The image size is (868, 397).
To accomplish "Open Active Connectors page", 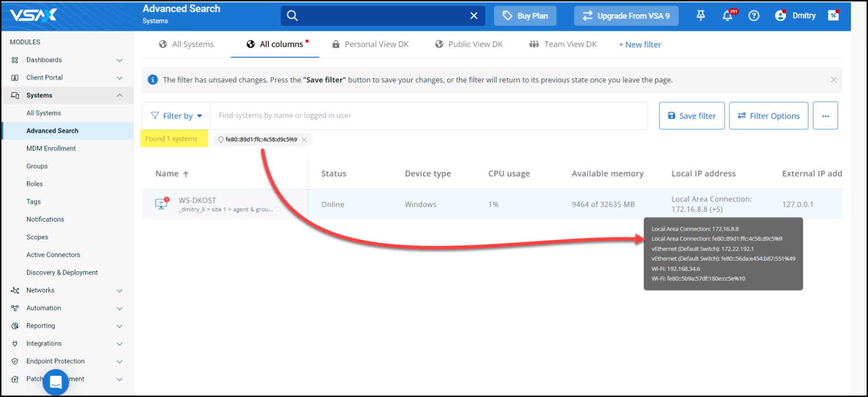I will pos(53,255).
